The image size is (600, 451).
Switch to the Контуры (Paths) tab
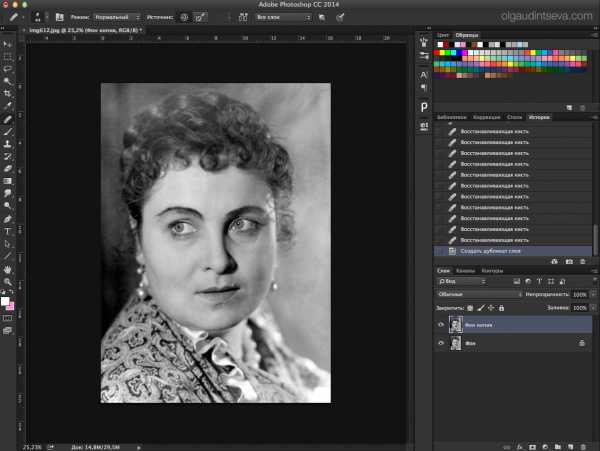point(492,271)
